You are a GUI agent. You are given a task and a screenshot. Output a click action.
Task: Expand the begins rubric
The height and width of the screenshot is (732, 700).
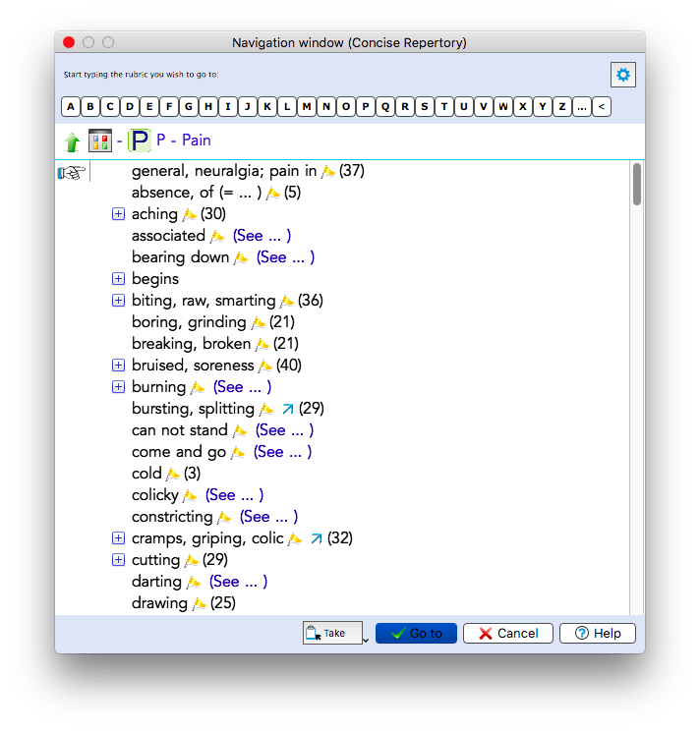pyautogui.click(x=118, y=279)
